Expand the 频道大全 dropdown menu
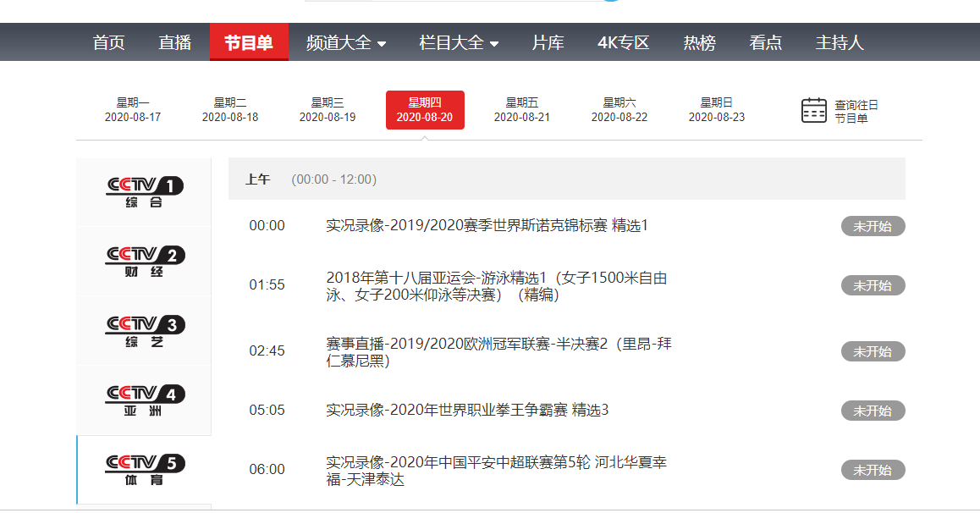This screenshot has height=513, width=980. pos(344,41)
